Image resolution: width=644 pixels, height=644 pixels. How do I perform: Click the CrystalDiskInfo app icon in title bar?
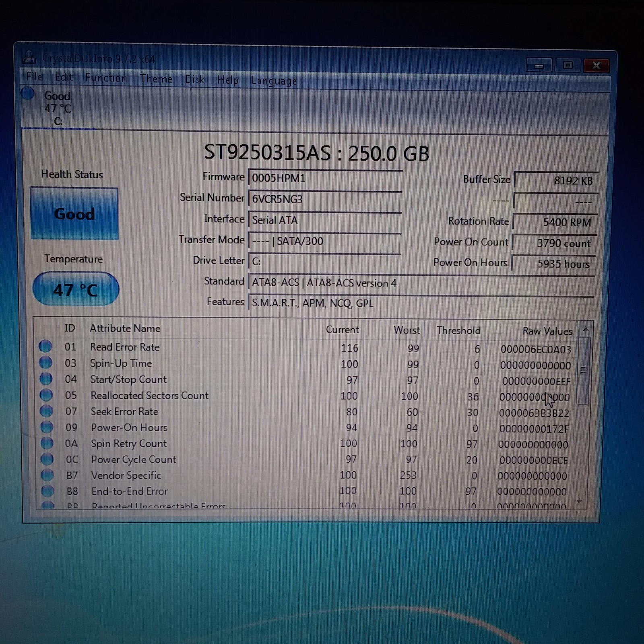pyautogui.click(x=29, y=57)
